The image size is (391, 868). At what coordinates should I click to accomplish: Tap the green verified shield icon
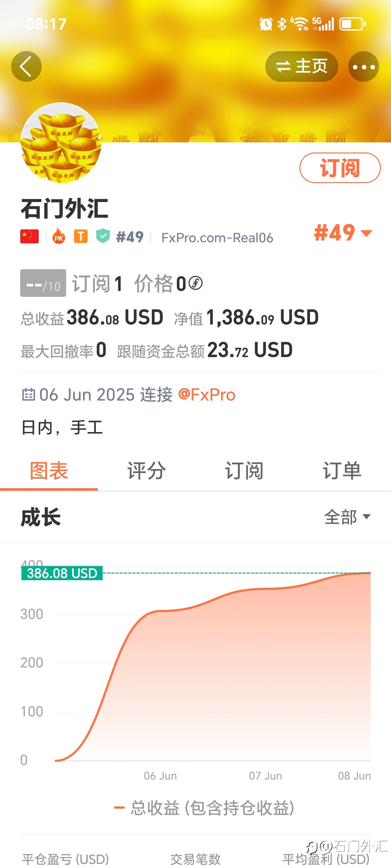103,236
